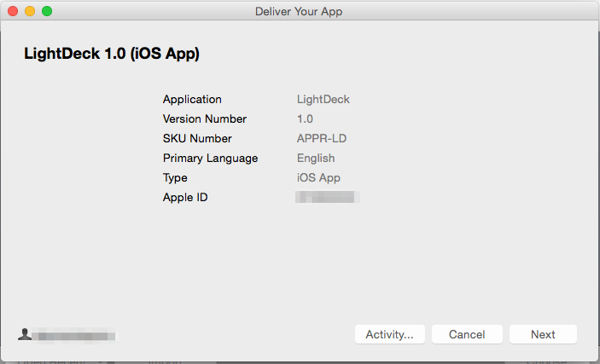The height and width of the screenshot is (364, 600).
Task: Click the English language value
Action: (x=316, y=159)
